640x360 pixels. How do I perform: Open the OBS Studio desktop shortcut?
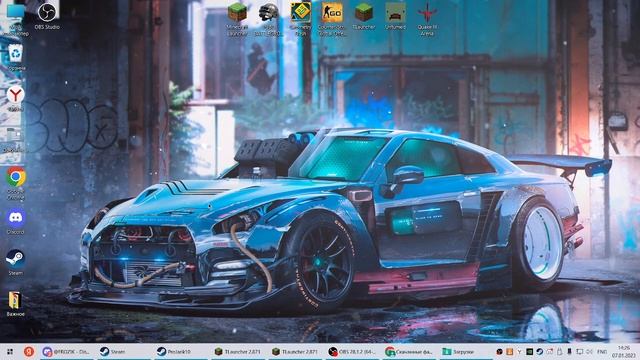47,16
